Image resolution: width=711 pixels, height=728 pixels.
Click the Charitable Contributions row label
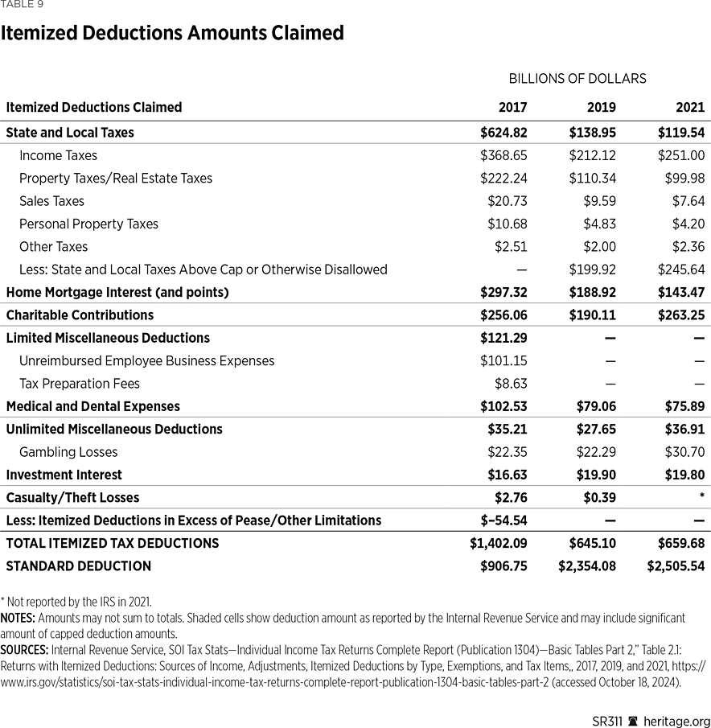(x=80, y=315)
